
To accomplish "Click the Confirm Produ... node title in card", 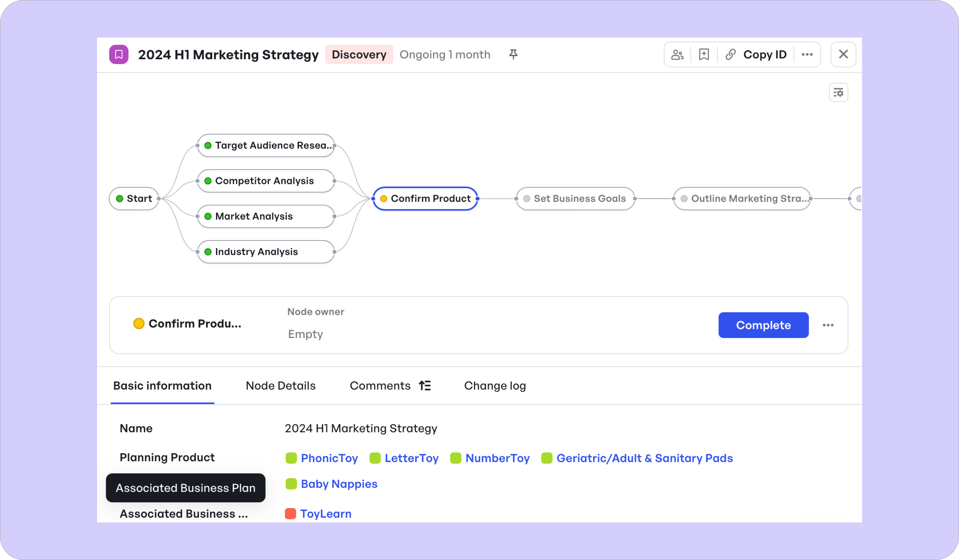I will pyautogui.click(x=195, y=323).
